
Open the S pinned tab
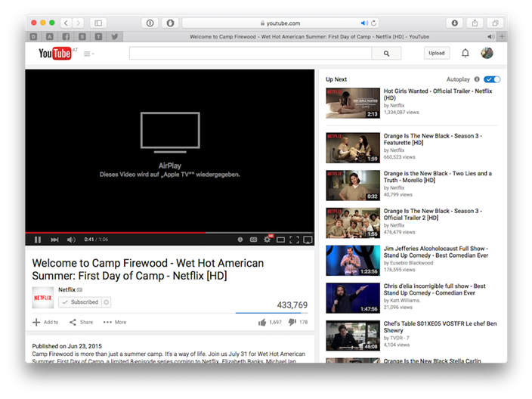tap(82, 36)
